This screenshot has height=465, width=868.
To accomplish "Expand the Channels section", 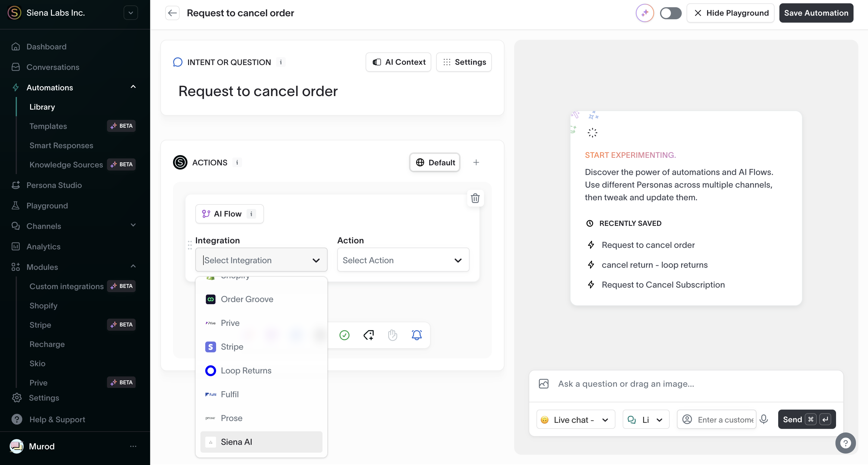I will [x=133, y=226].
